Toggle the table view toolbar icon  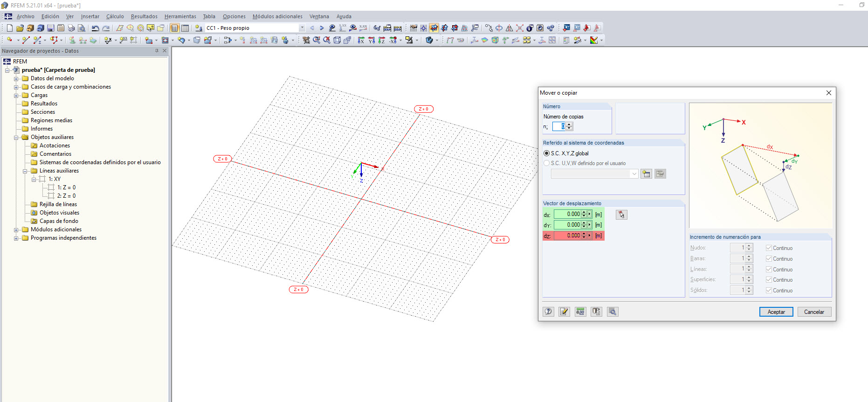point(185,28)
